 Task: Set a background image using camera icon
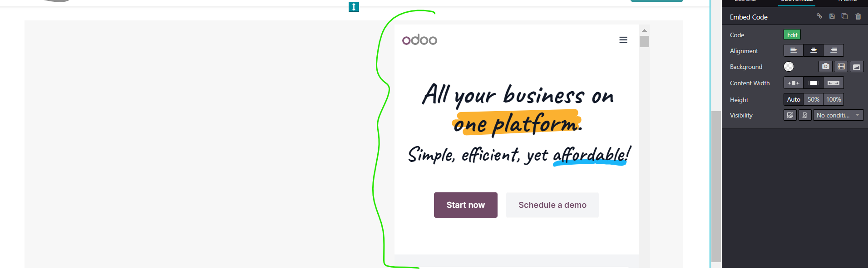pyautogui.click(x=825, y=67)
